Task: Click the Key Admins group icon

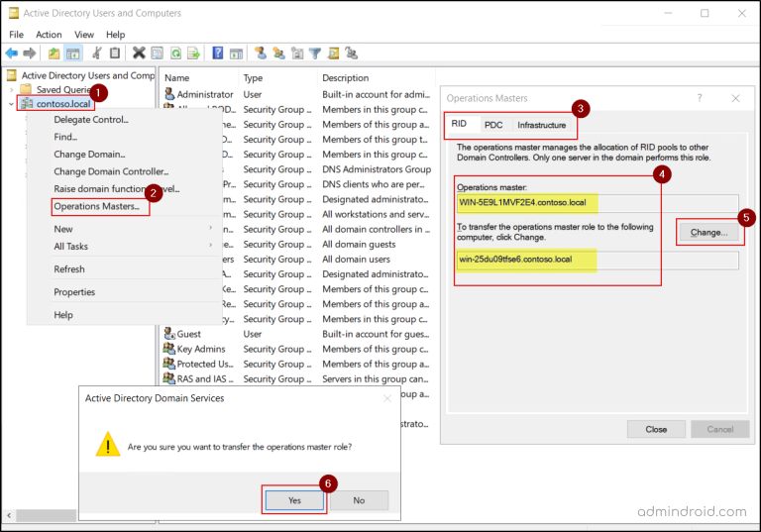Action: coord(168,348)
